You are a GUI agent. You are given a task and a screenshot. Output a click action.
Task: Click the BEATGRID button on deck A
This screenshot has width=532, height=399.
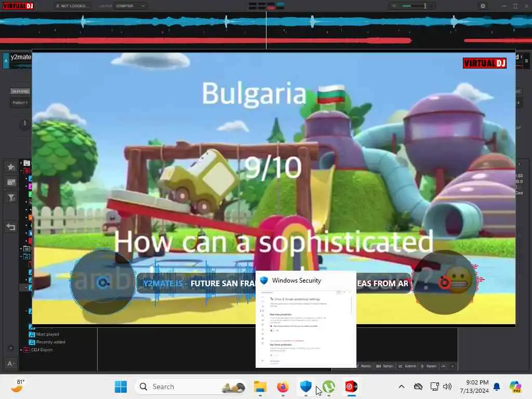click(x=20, y=91)
